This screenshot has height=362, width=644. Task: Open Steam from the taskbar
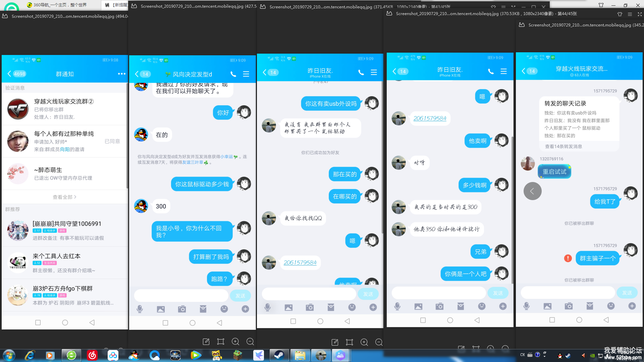(x=279, y=355)
